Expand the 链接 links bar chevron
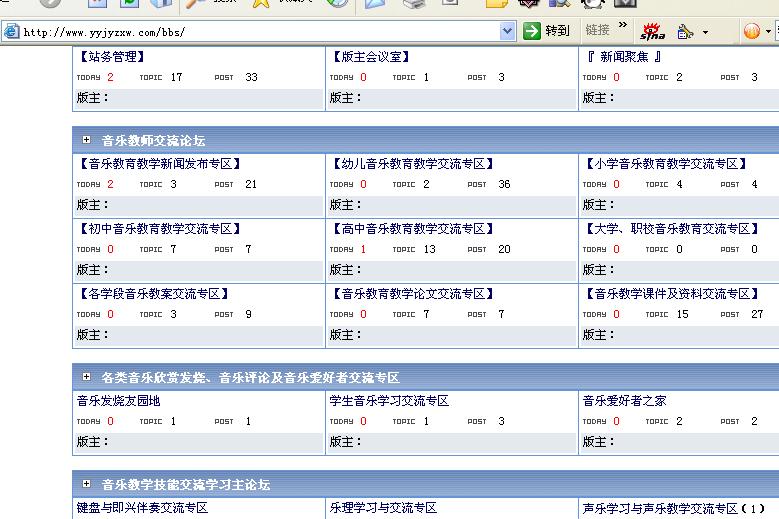779x519 pixels. click(623, 24)
